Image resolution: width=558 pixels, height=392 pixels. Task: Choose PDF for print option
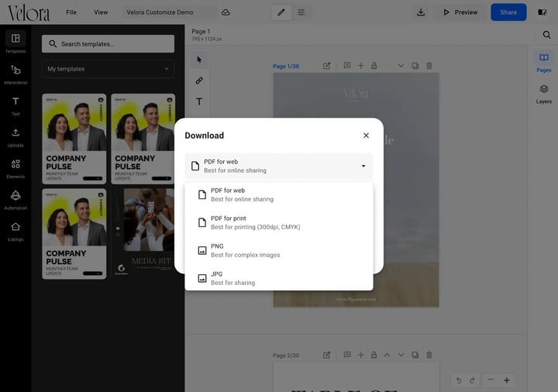[x=279, y=222]
